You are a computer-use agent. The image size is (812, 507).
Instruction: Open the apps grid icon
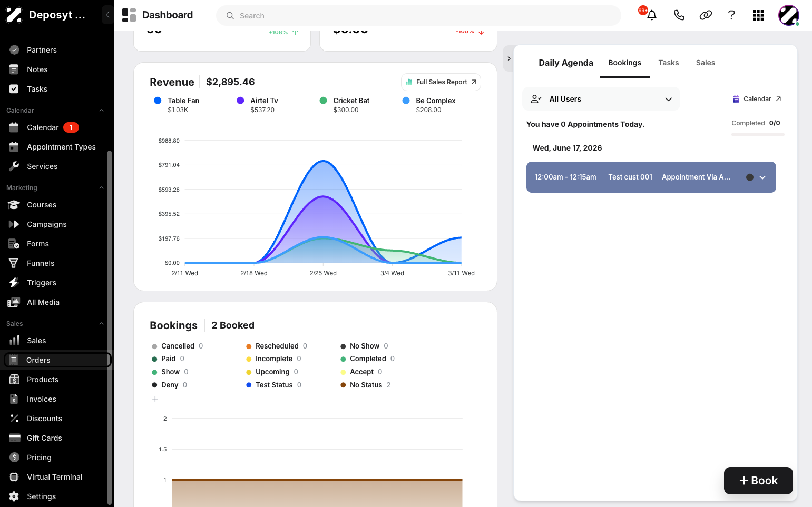pos(758,15)
